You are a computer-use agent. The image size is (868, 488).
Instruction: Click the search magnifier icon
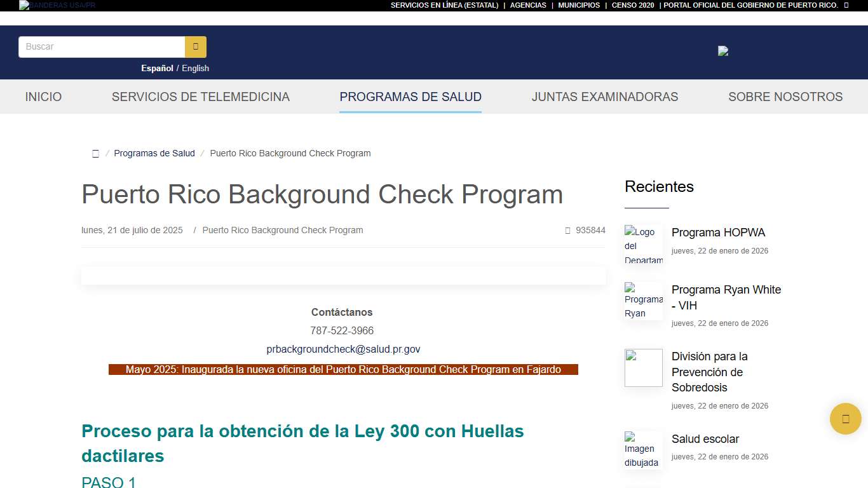click(x=195, y=46)
